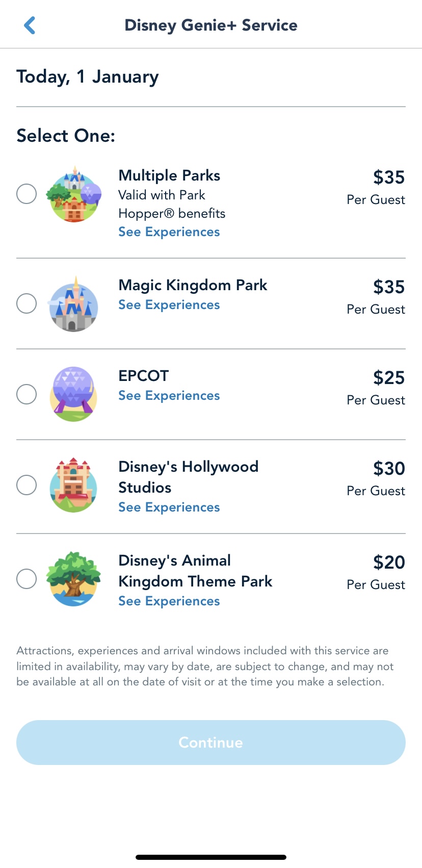Choose the EPCOT radio option
This screenshot has height=868, width=422.
point(27,394)
